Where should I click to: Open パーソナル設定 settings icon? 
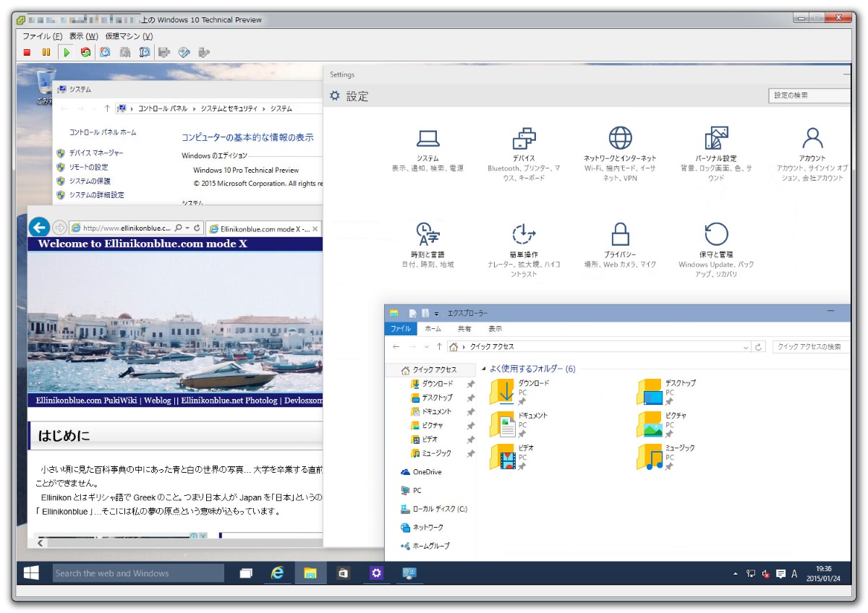(x=716, y=139)
